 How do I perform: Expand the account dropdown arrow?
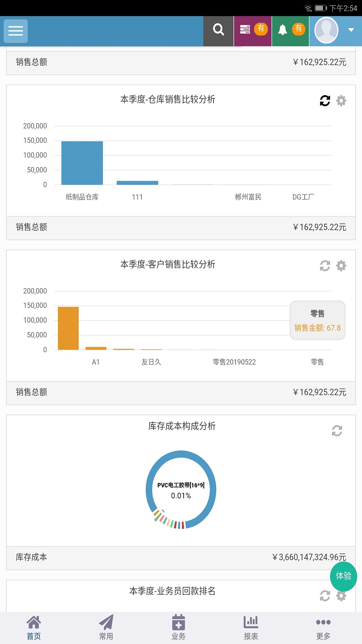click(x=351, y=30)
